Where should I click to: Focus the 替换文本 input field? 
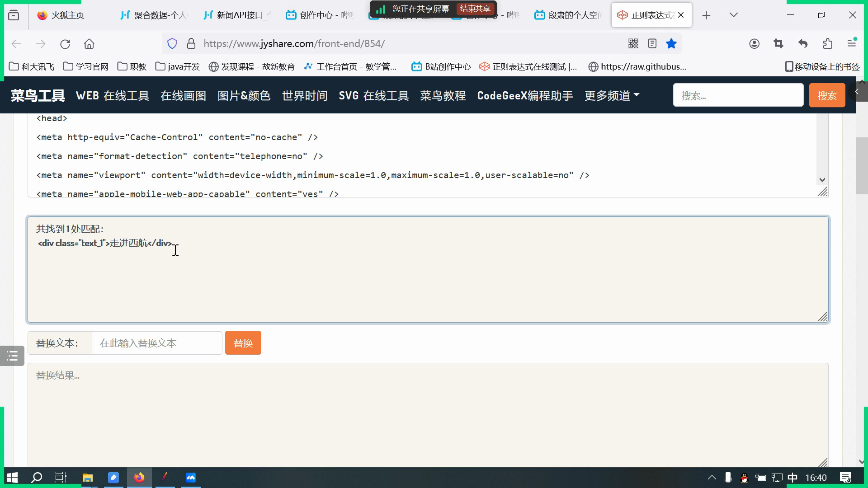pos(157,343)
